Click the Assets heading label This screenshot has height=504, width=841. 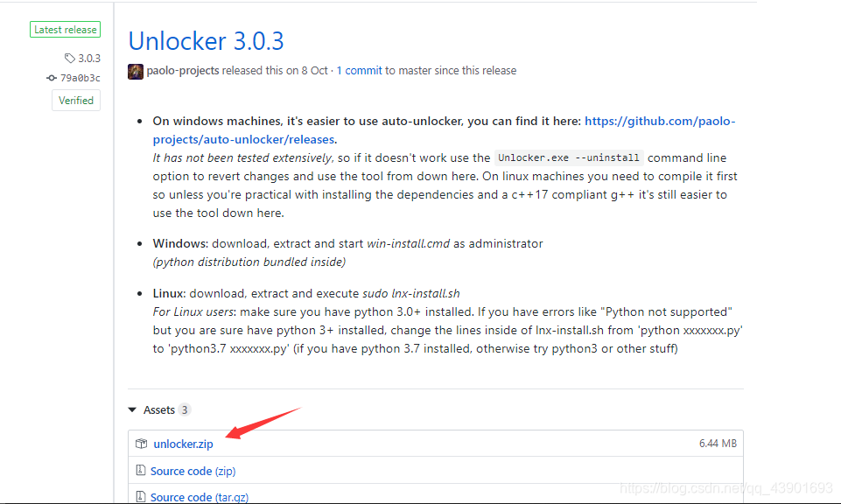coord(158,409)
